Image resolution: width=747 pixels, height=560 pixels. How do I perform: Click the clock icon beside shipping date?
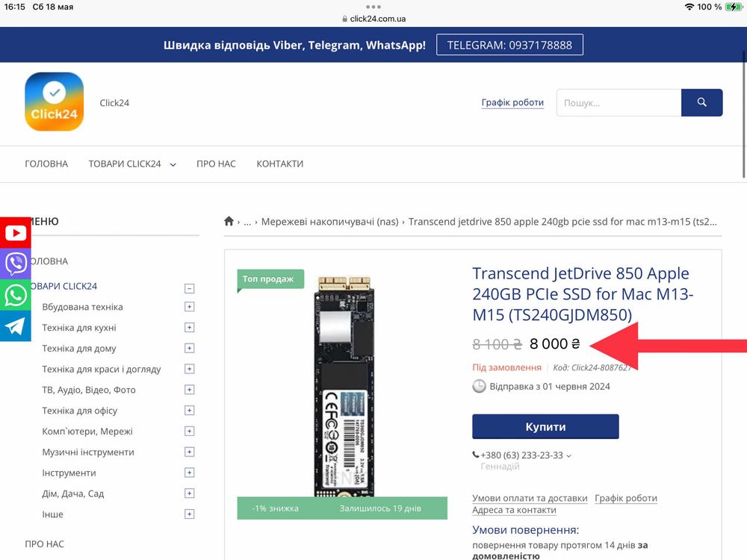pos(479,386)
